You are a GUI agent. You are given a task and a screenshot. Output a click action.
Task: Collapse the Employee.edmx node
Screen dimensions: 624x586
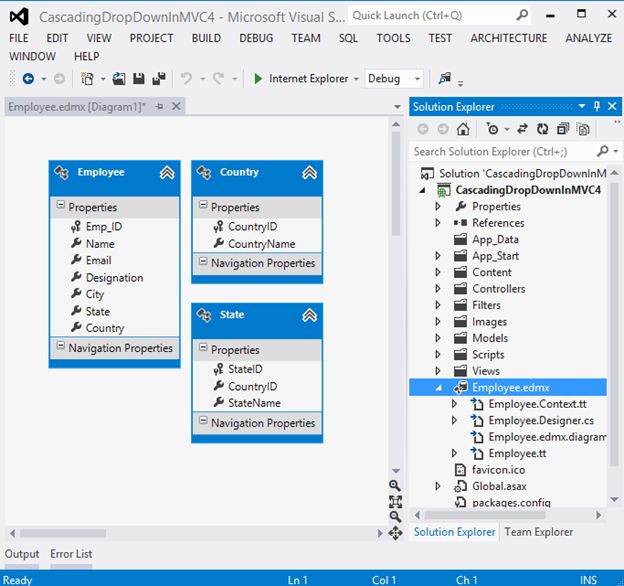pos(438,388)
